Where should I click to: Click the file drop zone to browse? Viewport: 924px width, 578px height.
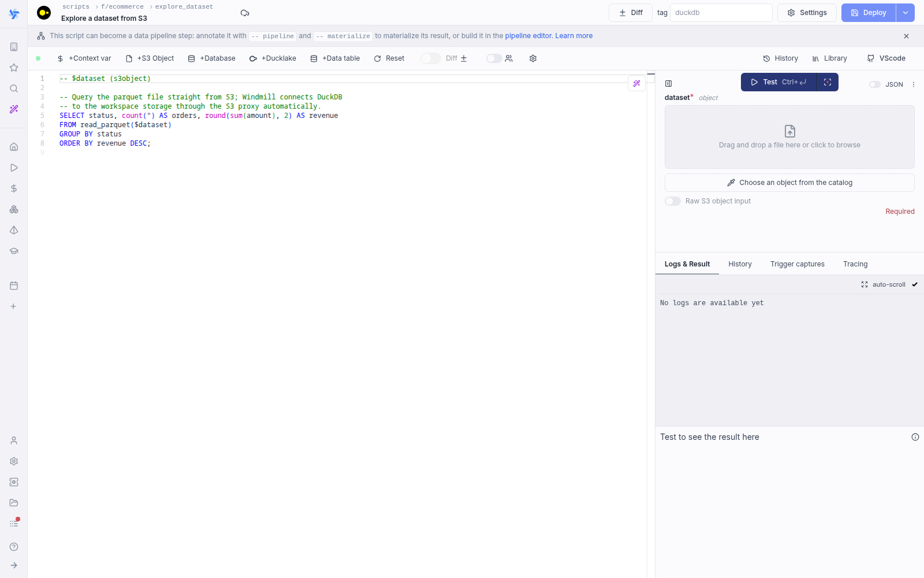789,137
